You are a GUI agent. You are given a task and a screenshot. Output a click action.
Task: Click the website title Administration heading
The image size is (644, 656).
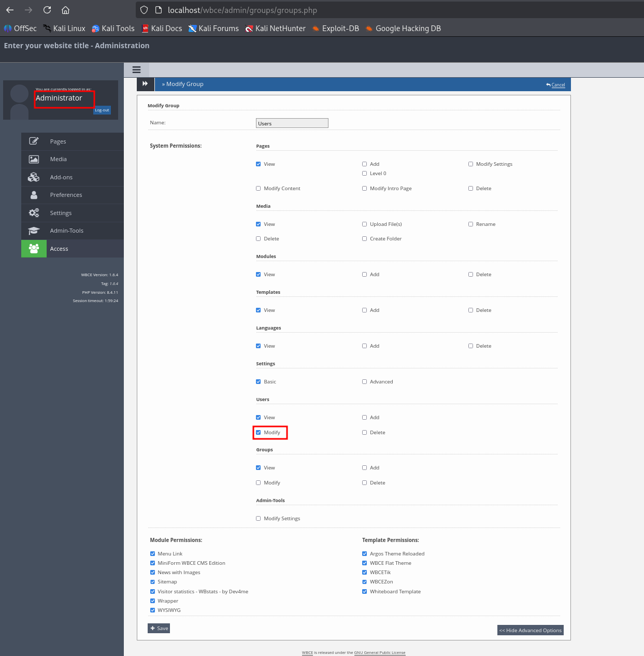point(77,46)
